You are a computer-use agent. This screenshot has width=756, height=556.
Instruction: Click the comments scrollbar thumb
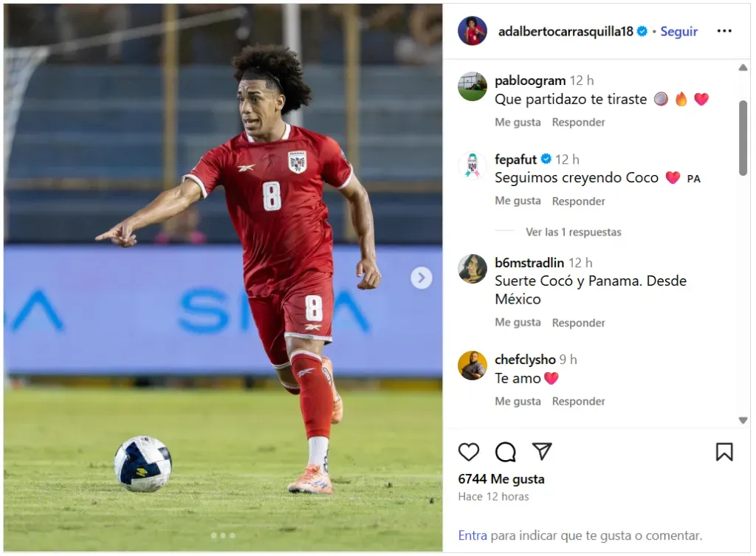(x=743, y=138)
